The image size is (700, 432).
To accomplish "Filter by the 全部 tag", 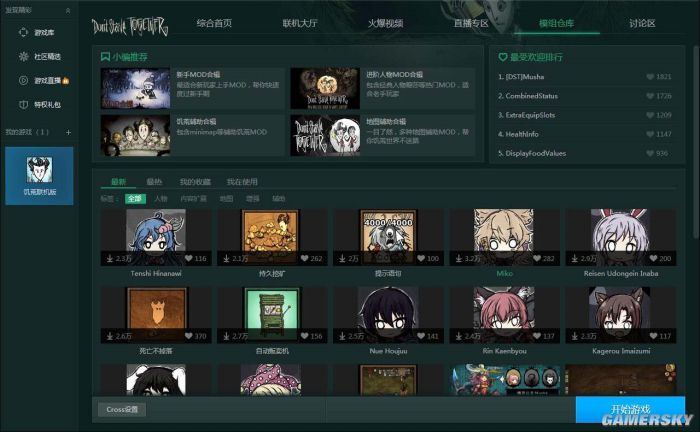I will 135,199.
